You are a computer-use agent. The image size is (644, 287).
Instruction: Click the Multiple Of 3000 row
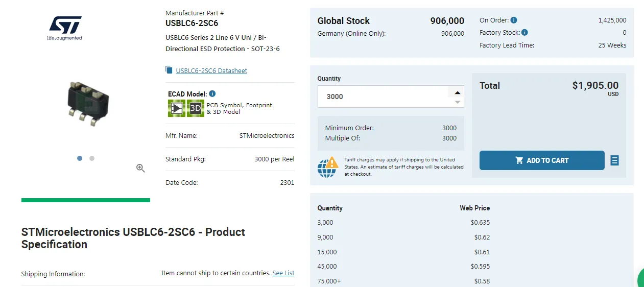[391, 138]
